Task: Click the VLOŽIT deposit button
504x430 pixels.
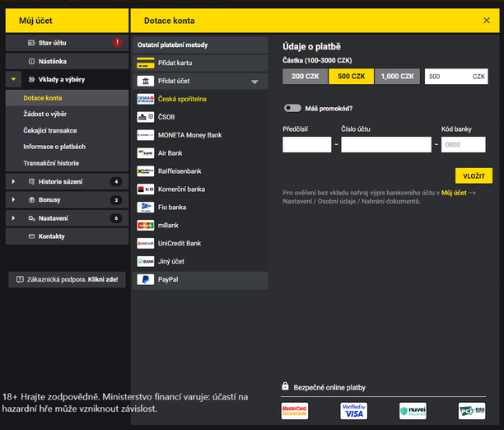Action: point(474,175)
